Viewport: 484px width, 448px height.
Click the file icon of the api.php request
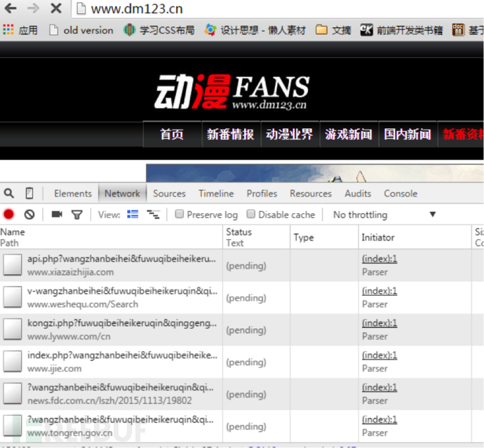click(13, 265)
